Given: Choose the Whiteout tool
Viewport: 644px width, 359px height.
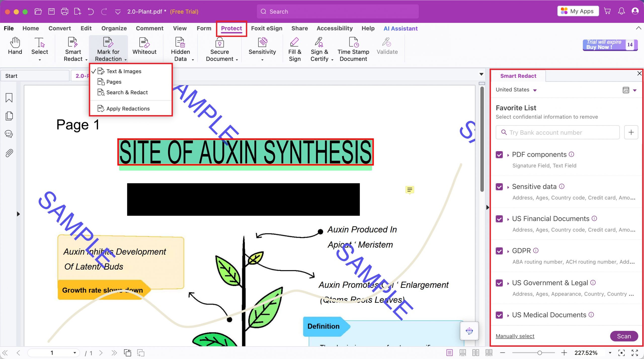Looking at the screenshot, I should pyautogui.click(x=144, y=46).
